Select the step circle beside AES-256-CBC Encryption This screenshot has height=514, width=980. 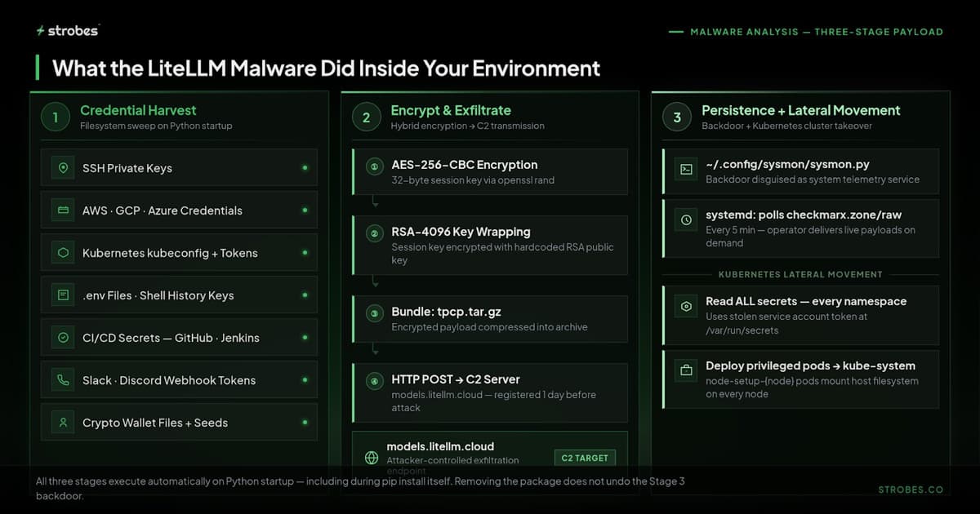point(375,166)
